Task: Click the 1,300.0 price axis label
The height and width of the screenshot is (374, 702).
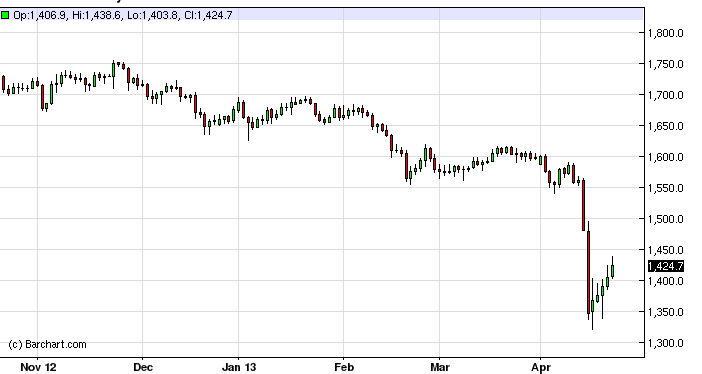Action: point(666,343)
